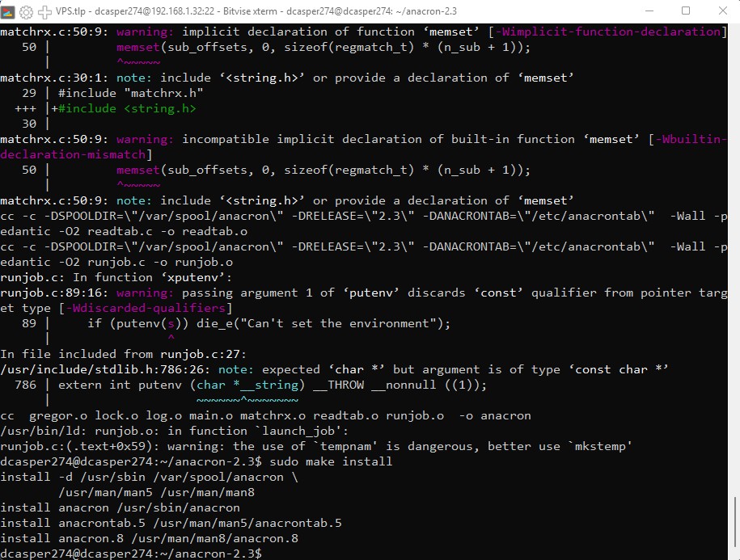This screenshot has height=560, width=740.
Task: Maximize the terminal window
Action: 686,11
